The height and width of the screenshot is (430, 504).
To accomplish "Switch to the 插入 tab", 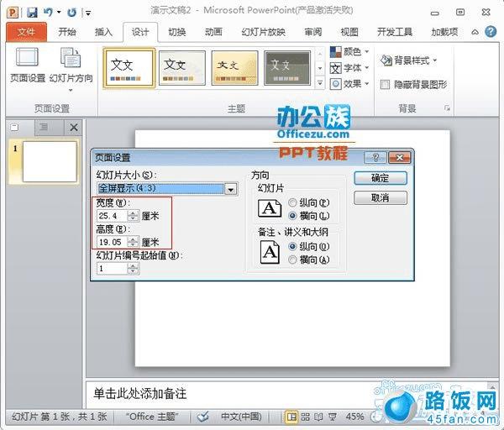I will [x=103, y=32].
